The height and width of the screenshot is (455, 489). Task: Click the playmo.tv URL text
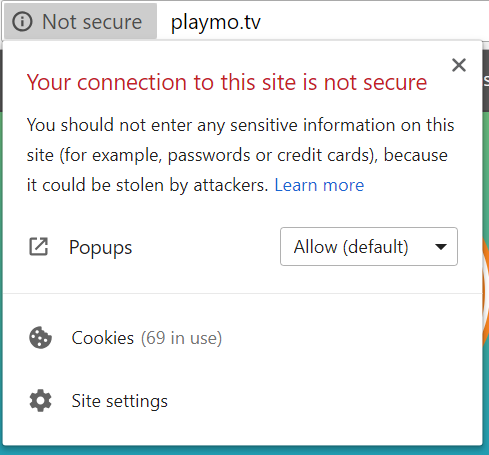point(216,23)
